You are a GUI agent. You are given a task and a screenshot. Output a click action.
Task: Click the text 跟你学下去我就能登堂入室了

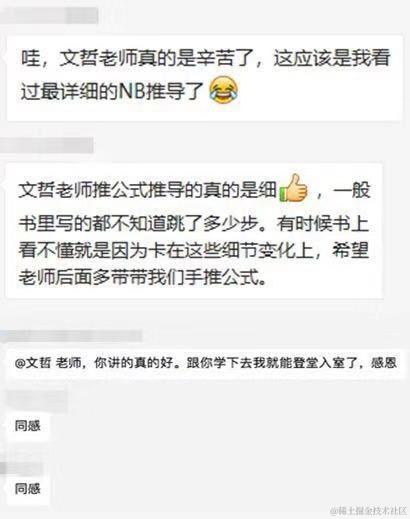pos(276,363)
